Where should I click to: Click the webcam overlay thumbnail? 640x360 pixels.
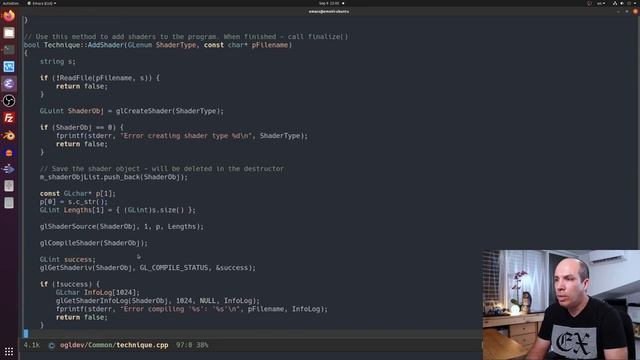point(561,305)
